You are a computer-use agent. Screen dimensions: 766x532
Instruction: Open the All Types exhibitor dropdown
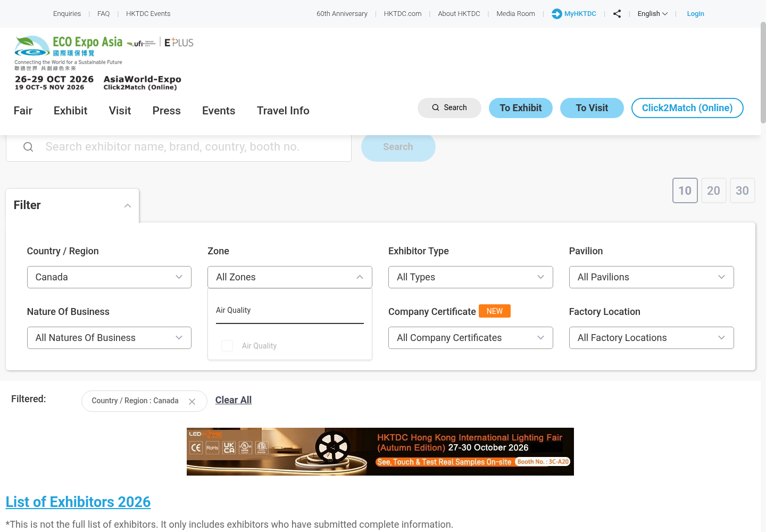pyautogui.click(x=471, y=277)
